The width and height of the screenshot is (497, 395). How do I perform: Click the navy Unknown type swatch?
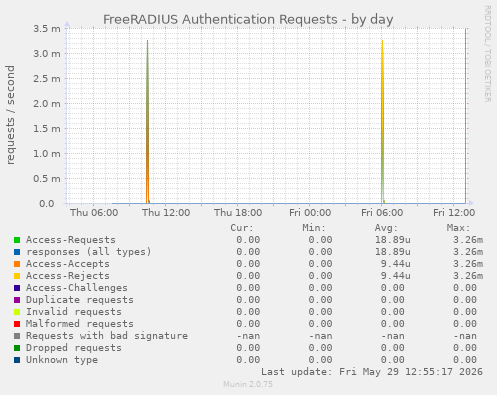[x=17, y=360]
